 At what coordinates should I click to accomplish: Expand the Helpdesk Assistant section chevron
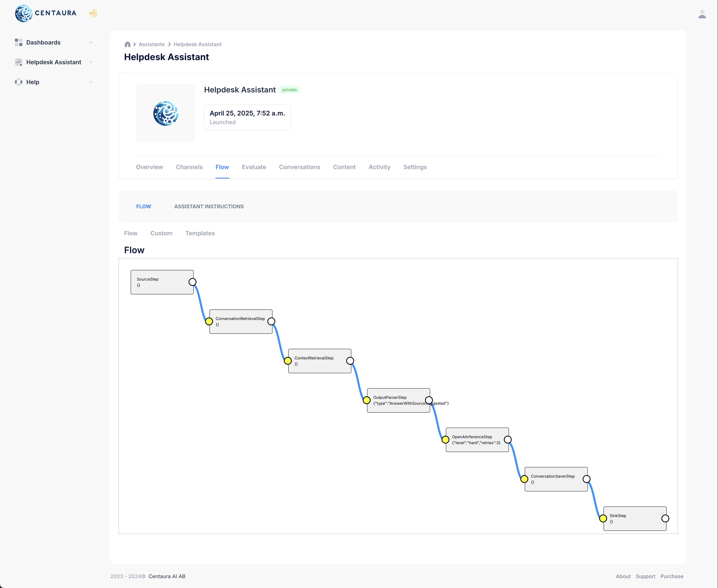(x=91, y=62)
